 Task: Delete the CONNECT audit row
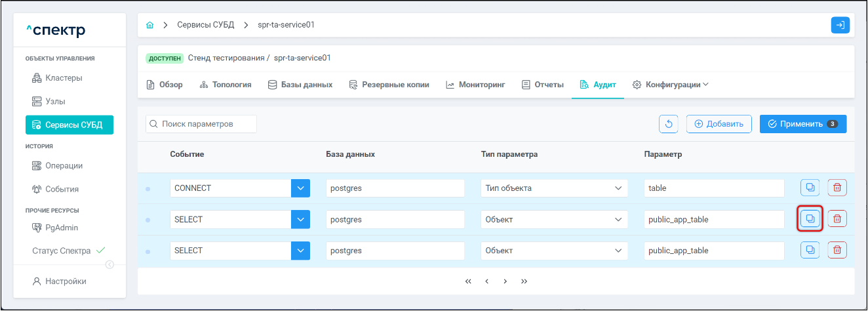coord(837,188)
